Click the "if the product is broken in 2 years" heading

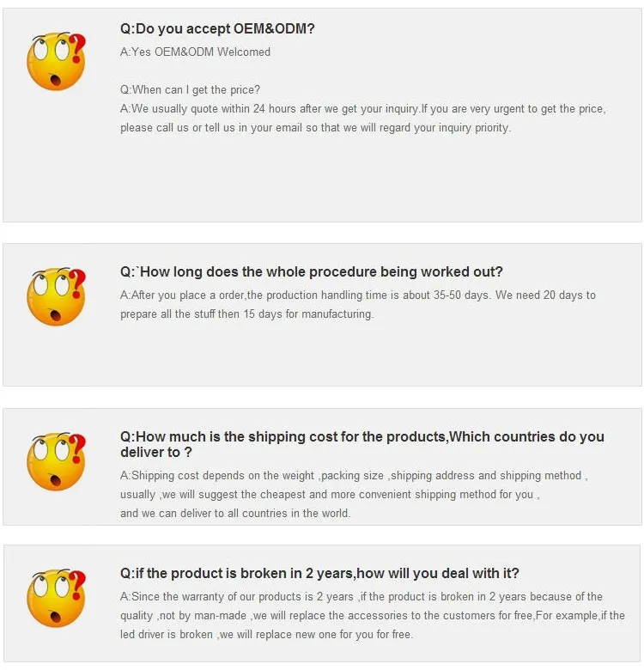[x=319, y=574]
